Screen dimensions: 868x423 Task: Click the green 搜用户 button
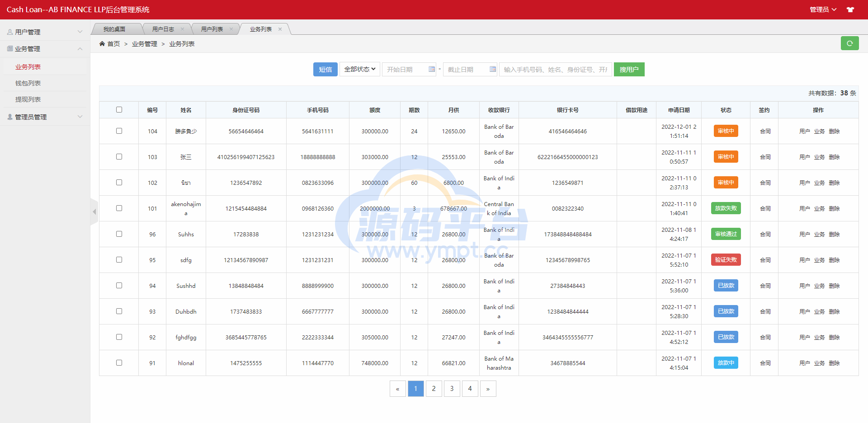pos(629,69)
